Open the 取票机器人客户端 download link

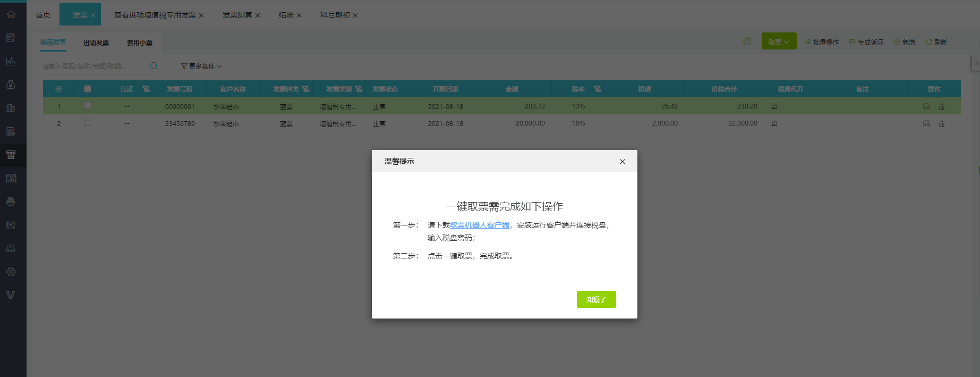480,225
